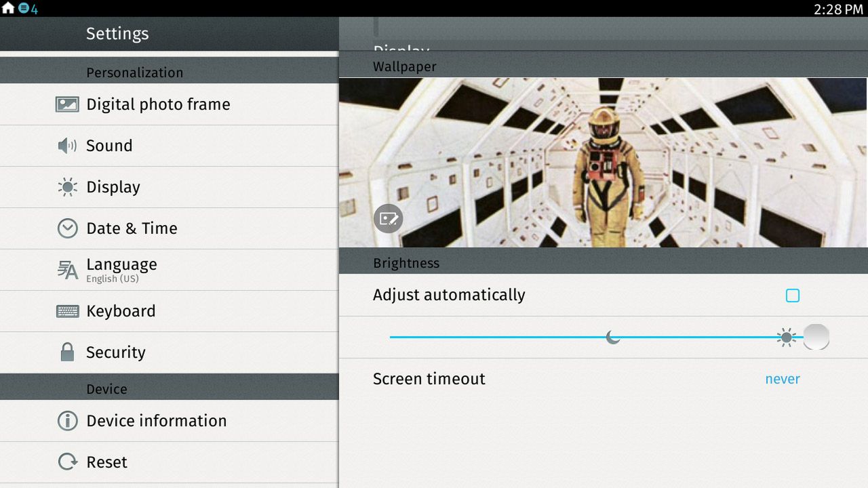Click the Reset circular arrow icon

[67, 462]
